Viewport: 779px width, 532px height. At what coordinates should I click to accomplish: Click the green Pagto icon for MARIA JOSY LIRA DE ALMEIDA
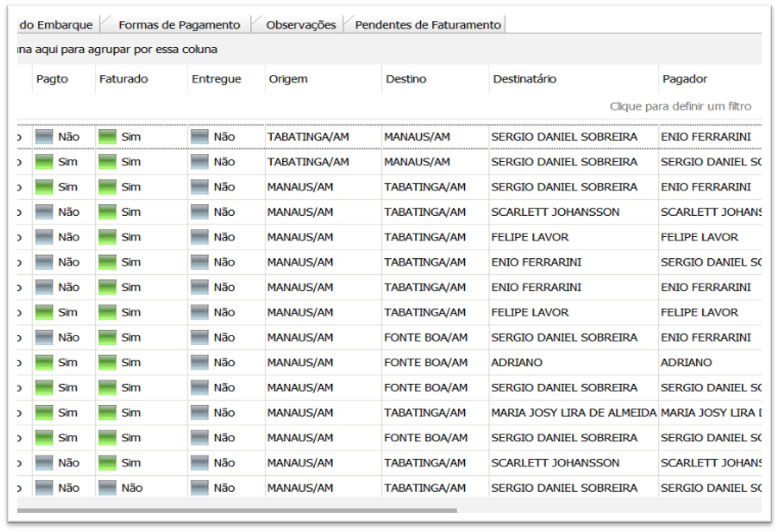pyautogui.click(x=43, y=413)
